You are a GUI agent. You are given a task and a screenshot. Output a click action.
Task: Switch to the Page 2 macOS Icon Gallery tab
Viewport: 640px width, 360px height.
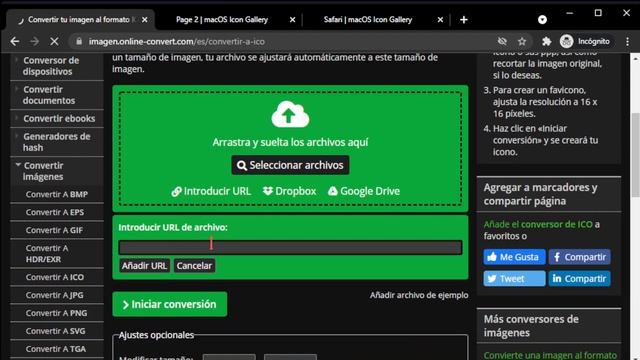[x=222, y=20]
